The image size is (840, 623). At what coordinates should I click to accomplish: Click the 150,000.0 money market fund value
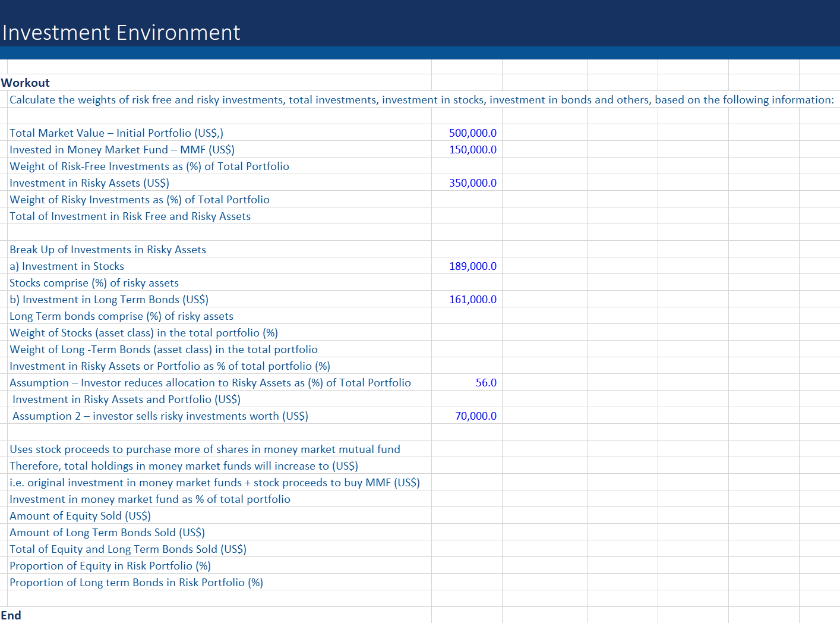coord(472,150)
